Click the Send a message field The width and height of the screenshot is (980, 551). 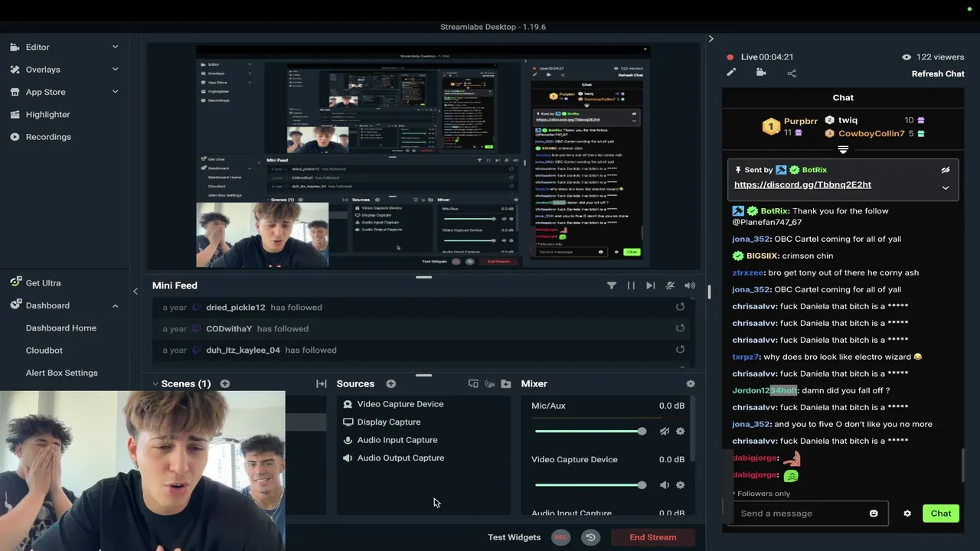click(808, 513)
